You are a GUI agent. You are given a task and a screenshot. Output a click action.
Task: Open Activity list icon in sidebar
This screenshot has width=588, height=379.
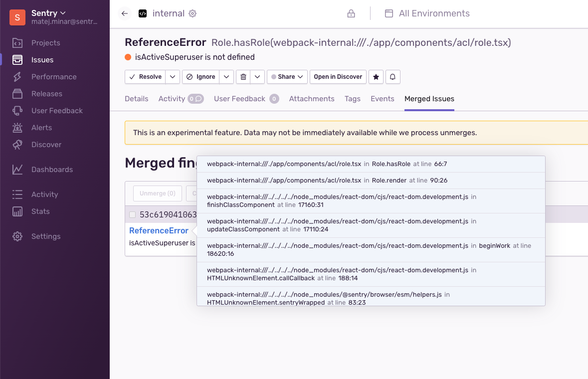17,194
